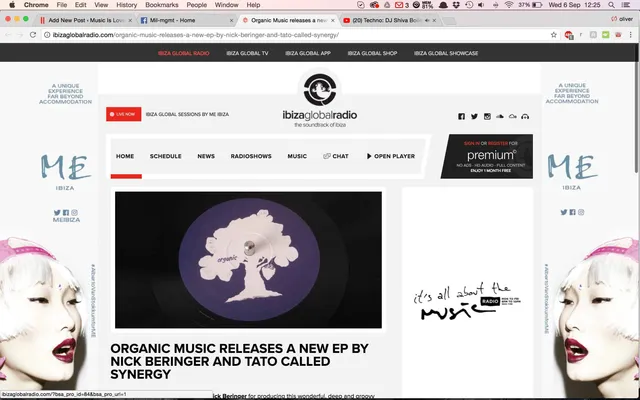Go to Ibiza Global App

click(x=308, y=53)
